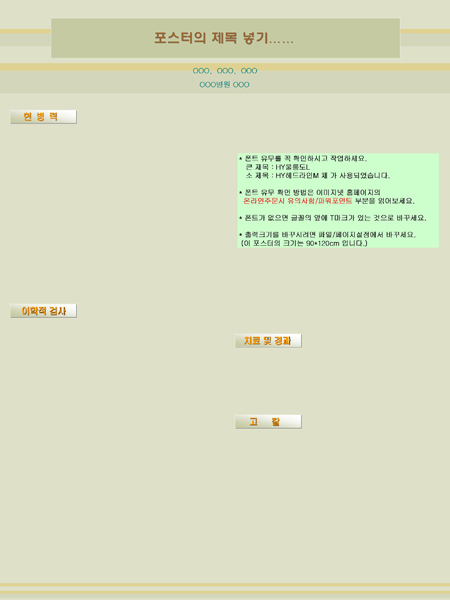450x600 pixels.
Task: Select the bullet about 폰트 유무를 꼭 확인
Action: click(303, 158)
